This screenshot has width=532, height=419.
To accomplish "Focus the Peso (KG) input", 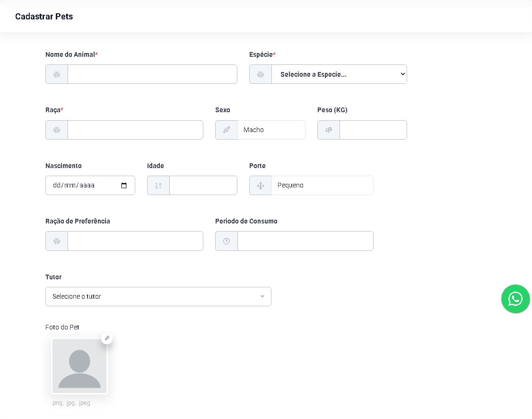I will point(373,130).
